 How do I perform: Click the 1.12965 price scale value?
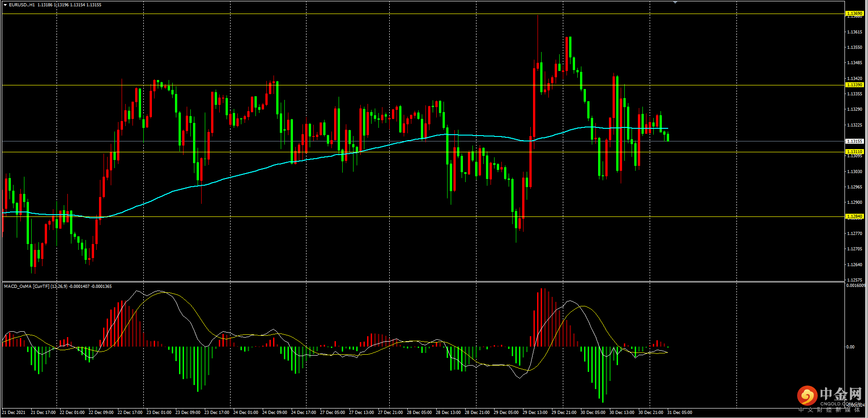click(x=854, y=187)
